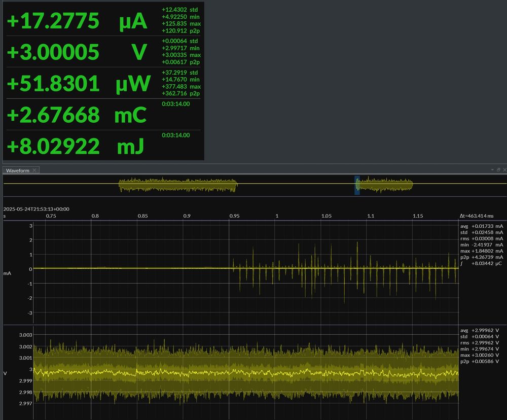Open the waveform panel dropdown arrow menu

(x=492, y=169)
